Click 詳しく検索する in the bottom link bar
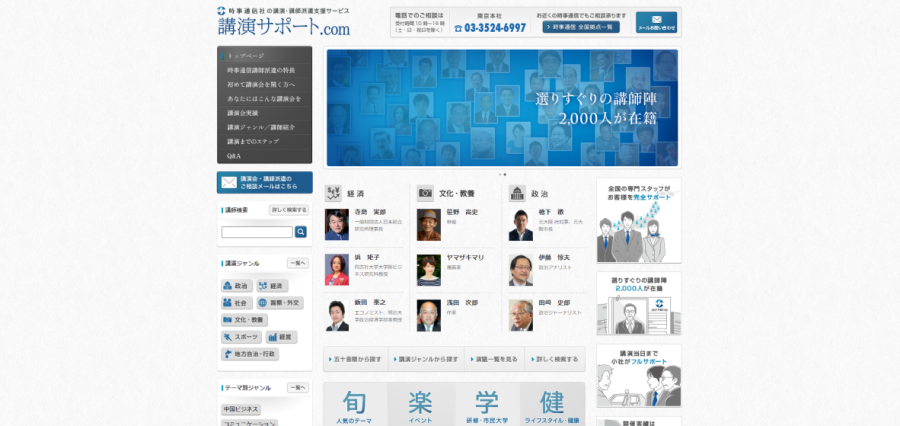The width and height of the screenshot is (900, 426). point(554,359)
